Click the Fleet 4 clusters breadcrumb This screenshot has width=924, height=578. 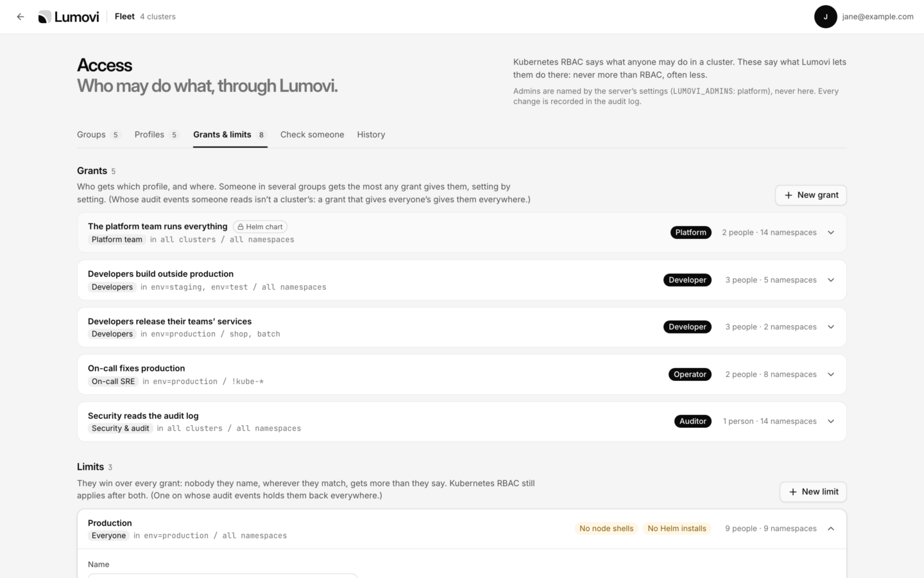coord(145,17)
